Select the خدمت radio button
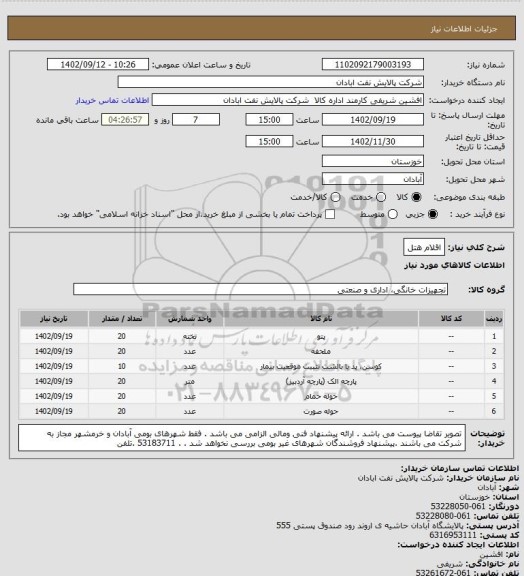This screenshot has height=576, width=524. tap(381, 198)
